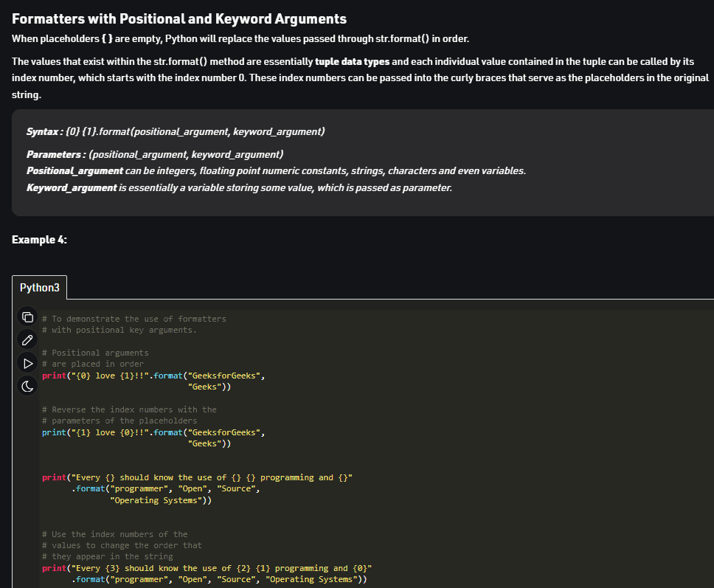714x588 pixels.
Task: Copy the code with the copy icon
Action: point(27,317)
